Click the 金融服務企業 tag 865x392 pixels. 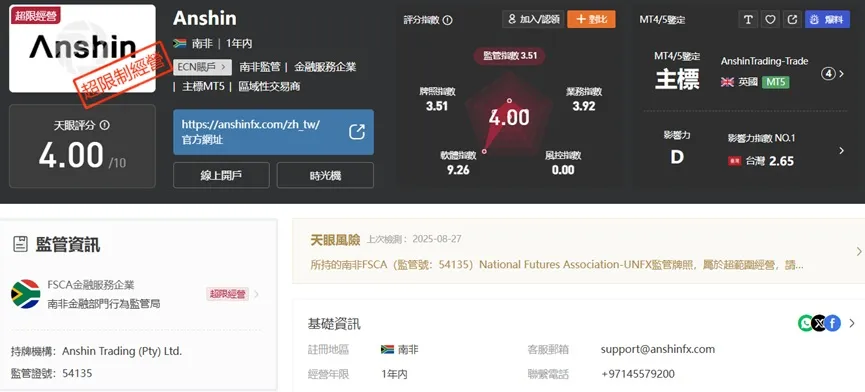325,67
